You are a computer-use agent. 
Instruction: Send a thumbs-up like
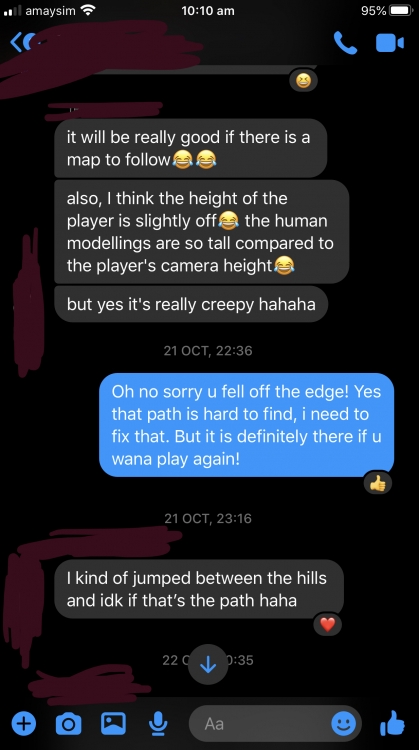click(x=393, y=723)
